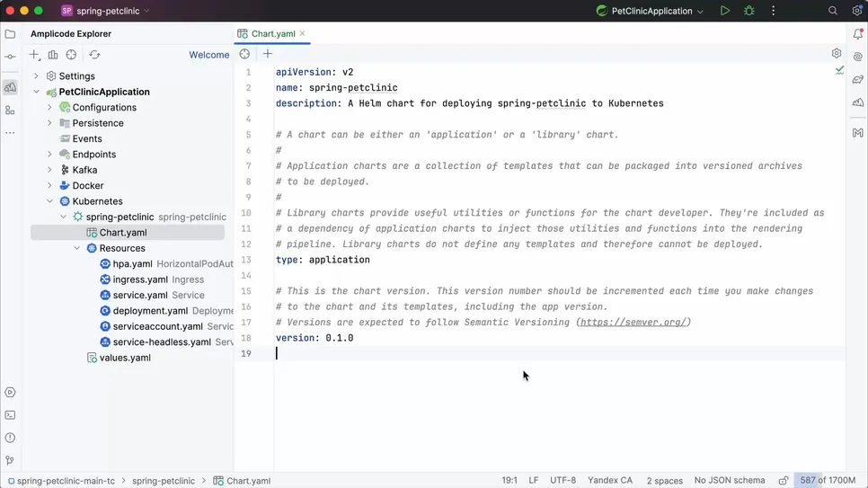Open the Structure tool window icon
This screenshot has width=868, height=488.
(10, 111)
